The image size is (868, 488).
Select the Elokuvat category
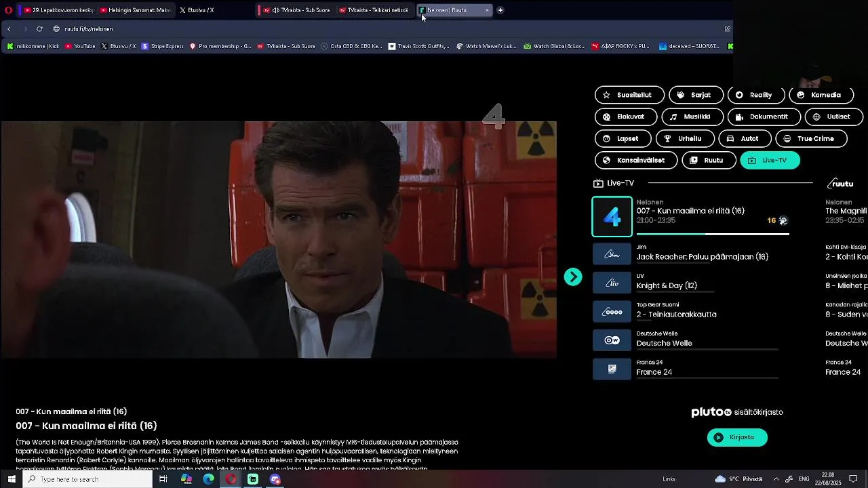coord(626,117)
